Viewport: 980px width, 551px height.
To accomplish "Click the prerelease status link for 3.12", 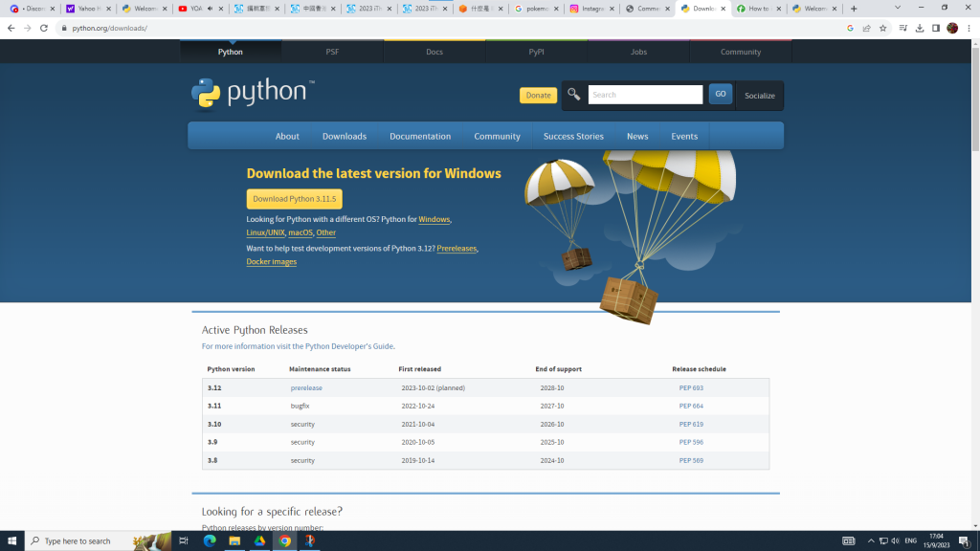I will pyautogui.click(x=306, y=388).
